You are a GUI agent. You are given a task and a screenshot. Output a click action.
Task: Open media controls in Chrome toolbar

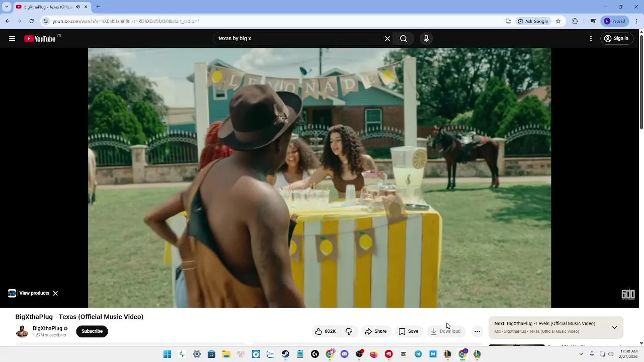(593, 21)
